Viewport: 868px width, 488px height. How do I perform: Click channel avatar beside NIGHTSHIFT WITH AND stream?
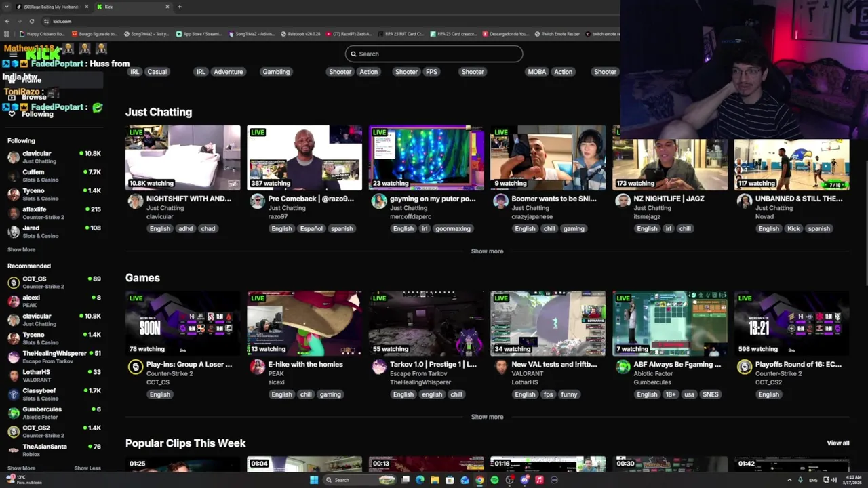coord(136,201)
